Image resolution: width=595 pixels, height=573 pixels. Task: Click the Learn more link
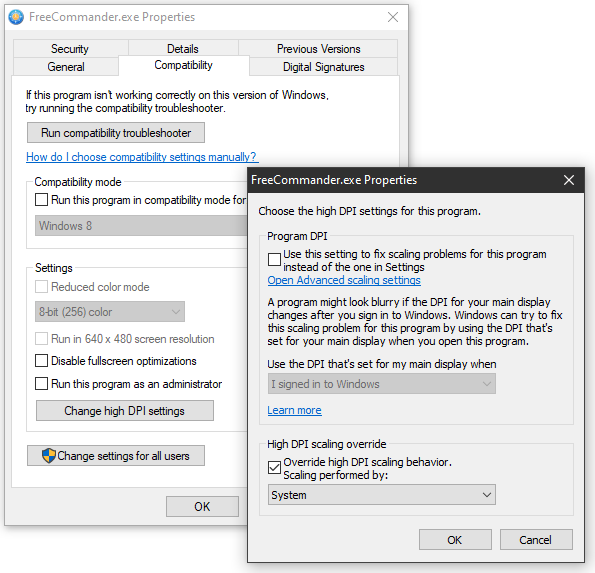[294, 410]
